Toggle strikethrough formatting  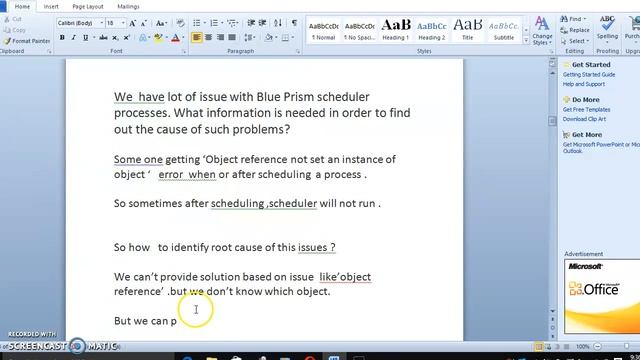[104, 38]
